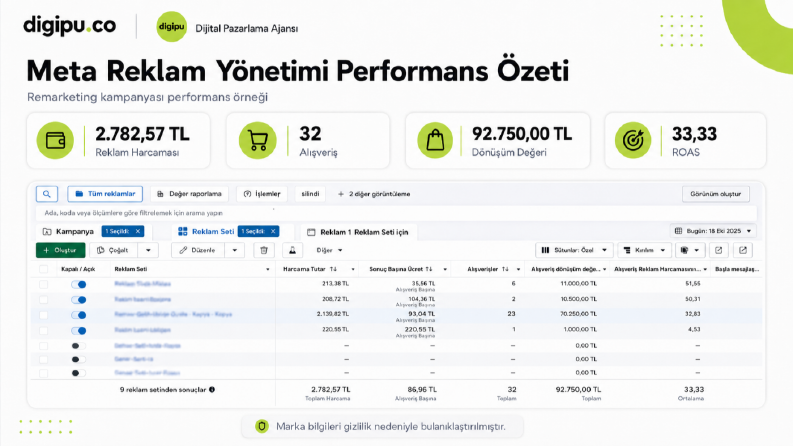Toggle off ad set spending 2.139,82 TL

[x=78, y=315]
